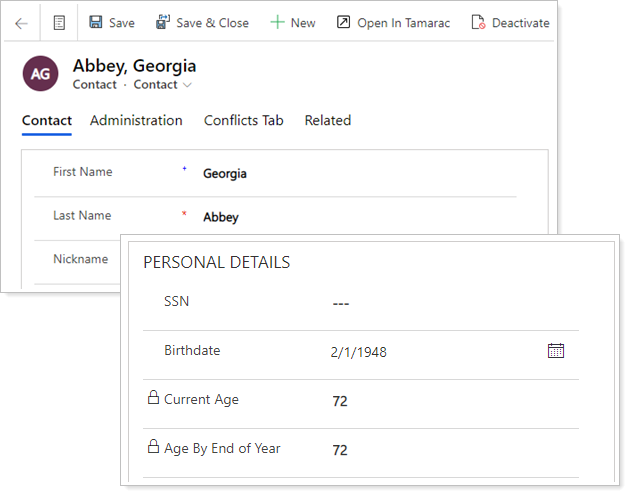Click the back arrow icon
Image resolution: width=630 pixels, height=496 pixels.
pos(21,23)
